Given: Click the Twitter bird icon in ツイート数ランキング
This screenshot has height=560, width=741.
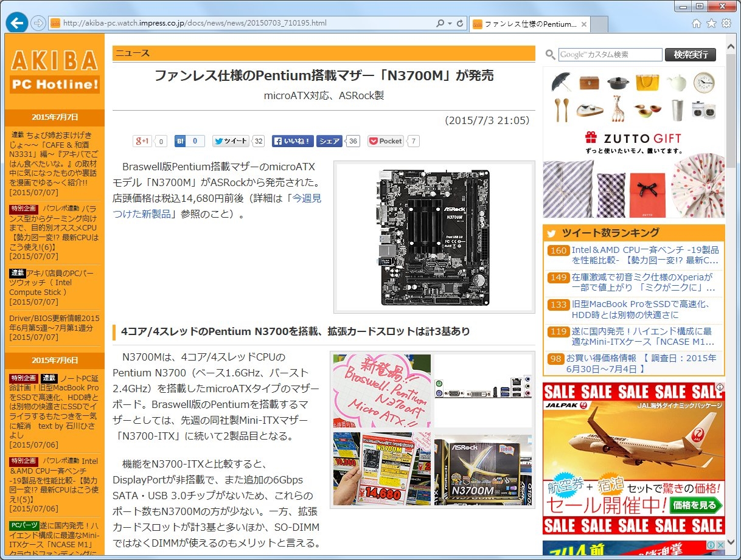Looking at the screenshot, I should (x=551, y=233).
